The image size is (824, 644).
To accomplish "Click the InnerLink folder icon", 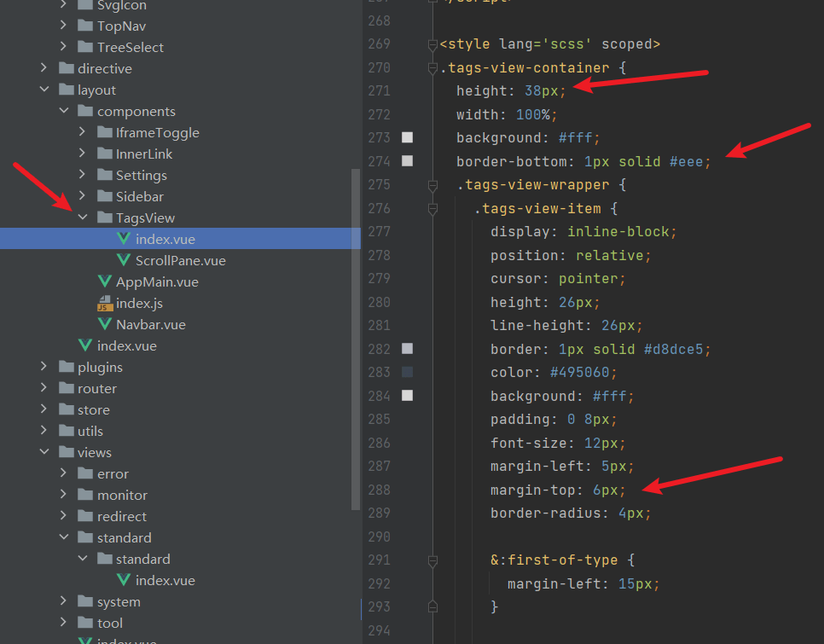I will pos(105,154).
